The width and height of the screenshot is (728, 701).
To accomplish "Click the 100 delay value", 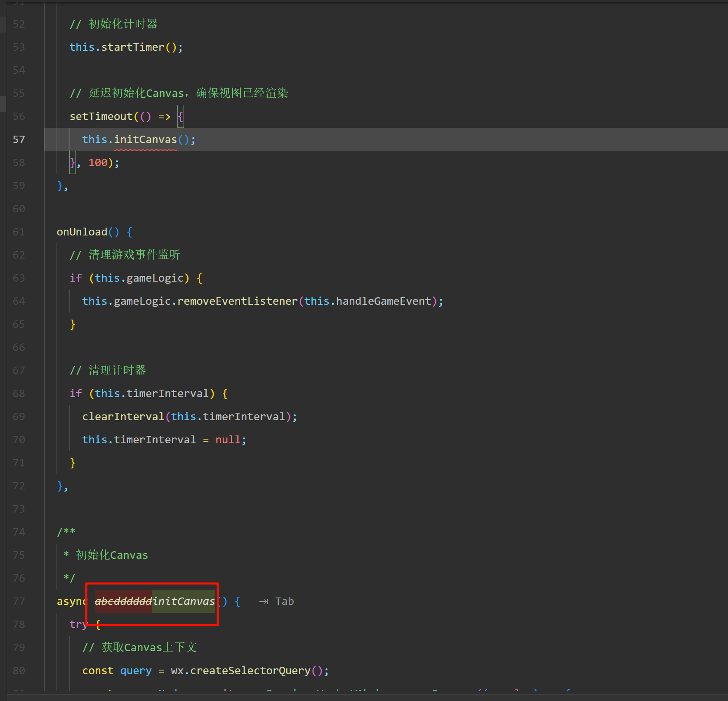I will (98, 163).
